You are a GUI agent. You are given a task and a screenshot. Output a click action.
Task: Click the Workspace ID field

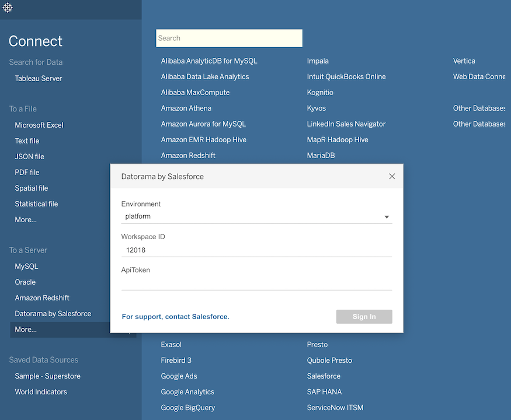point(256,250)
